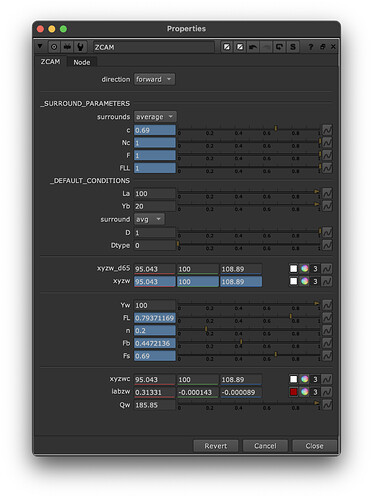Toggle the channel count 3 button for xyzw_d65
The width and height of the screenshot is (373, 499).
point(315,269)
